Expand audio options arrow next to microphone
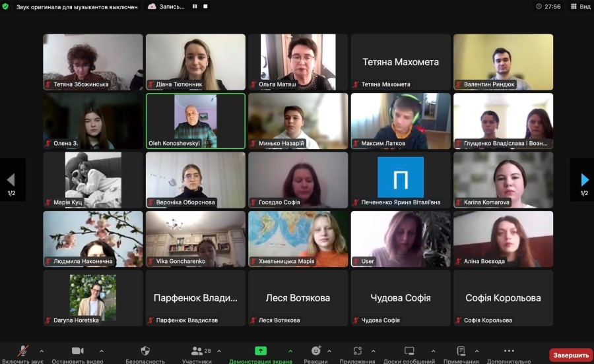 42,351
